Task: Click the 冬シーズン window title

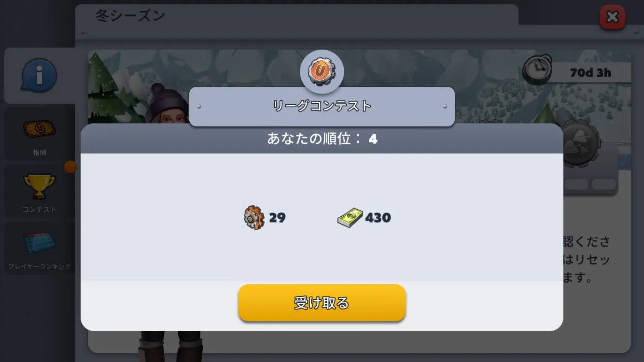Action: 130,15
